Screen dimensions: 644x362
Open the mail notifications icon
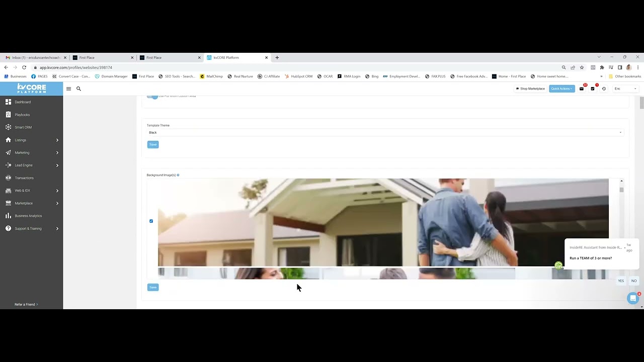click(x=582, y=88)
